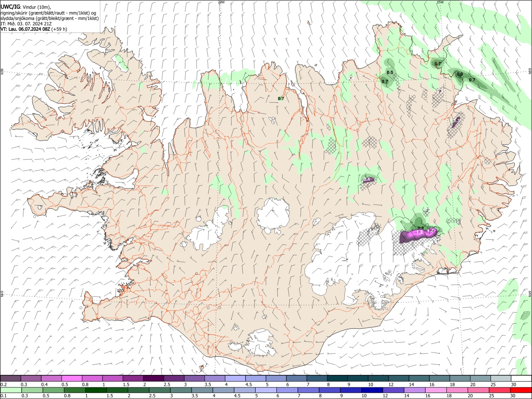
Task: Choose the periwinkle swatch labeled 6 in rain legend
Action: (287, 390)
